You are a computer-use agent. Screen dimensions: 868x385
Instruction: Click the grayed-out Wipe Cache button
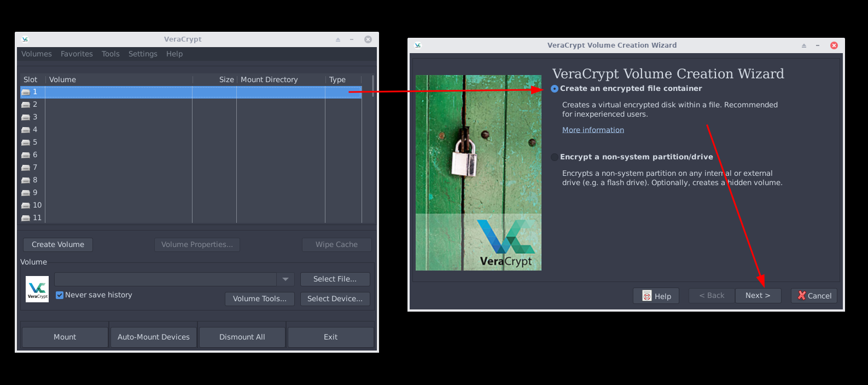point(336,245)
